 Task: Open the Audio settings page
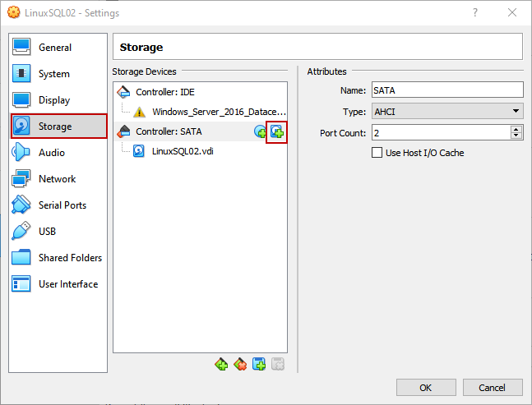(51, 153)
